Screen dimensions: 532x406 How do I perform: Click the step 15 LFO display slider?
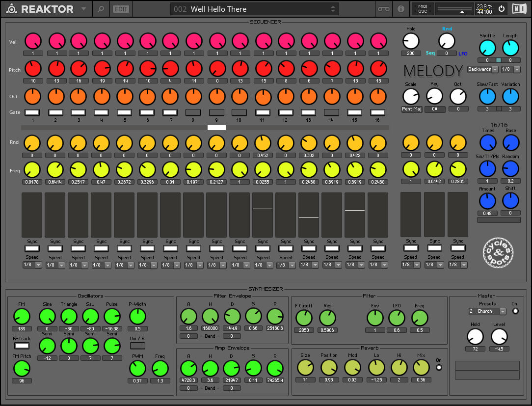355,215
